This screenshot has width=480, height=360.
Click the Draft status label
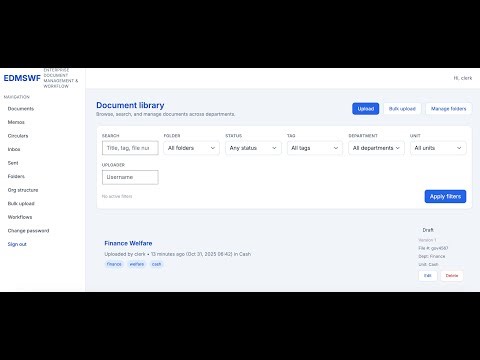tap(428, 230)
